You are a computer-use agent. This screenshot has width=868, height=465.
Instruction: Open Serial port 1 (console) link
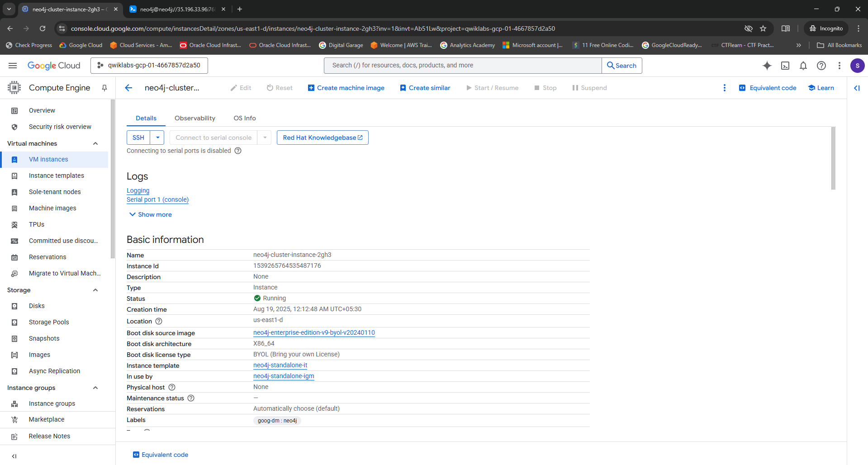point(157,199)
